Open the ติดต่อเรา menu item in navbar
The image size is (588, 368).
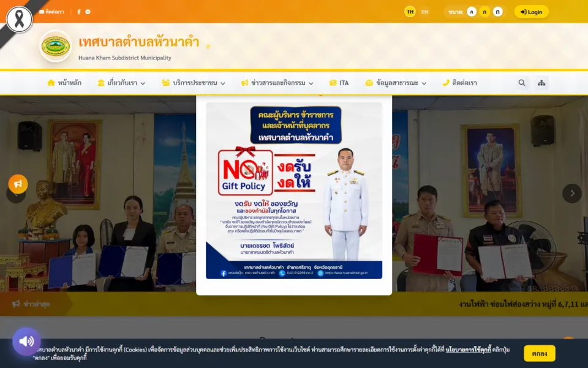coord(460,83)
